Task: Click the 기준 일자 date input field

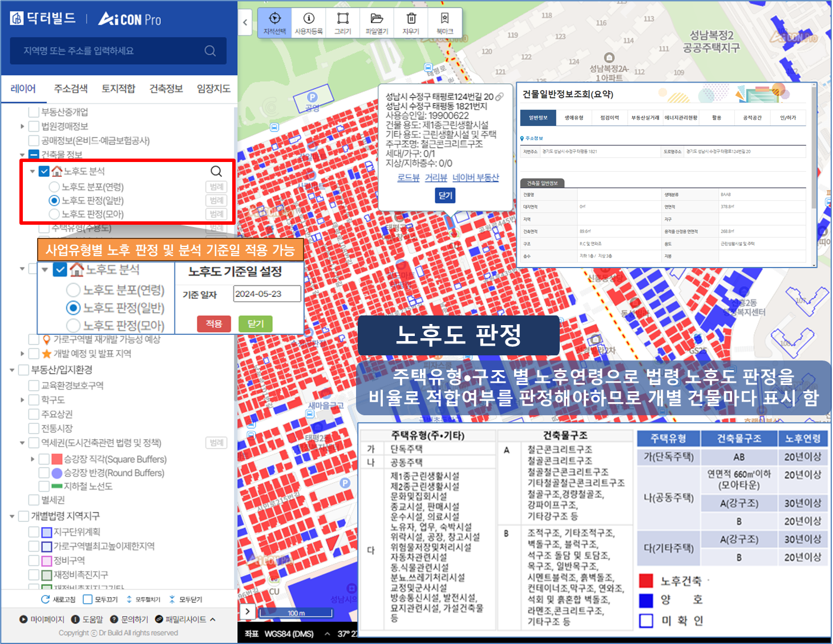Action: click(x=266, y=294)
